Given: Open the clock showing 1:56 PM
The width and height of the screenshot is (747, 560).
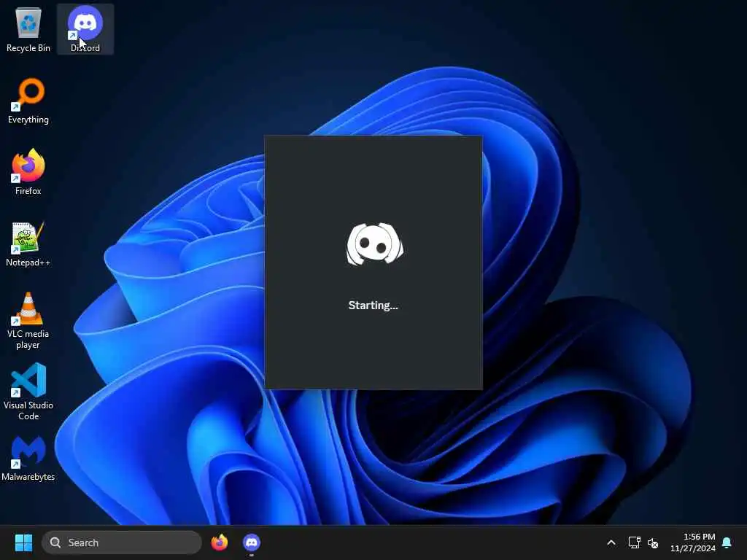Looking at the screenshot, I should [x=693, y=542].
